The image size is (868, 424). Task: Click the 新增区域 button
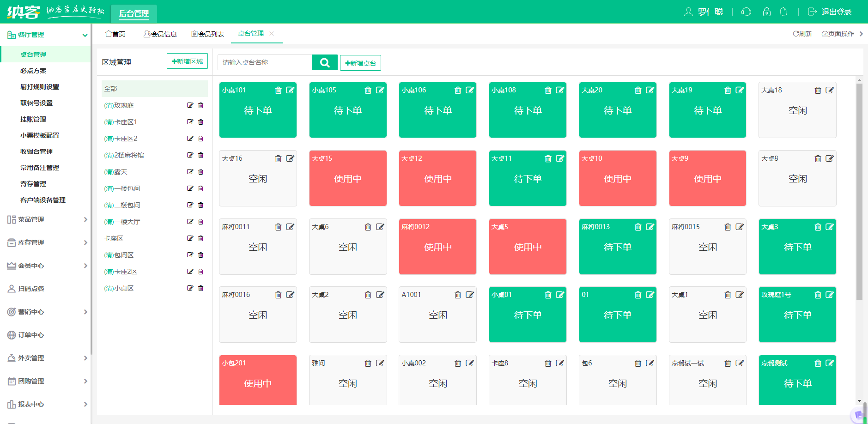(x=187, y=61)
